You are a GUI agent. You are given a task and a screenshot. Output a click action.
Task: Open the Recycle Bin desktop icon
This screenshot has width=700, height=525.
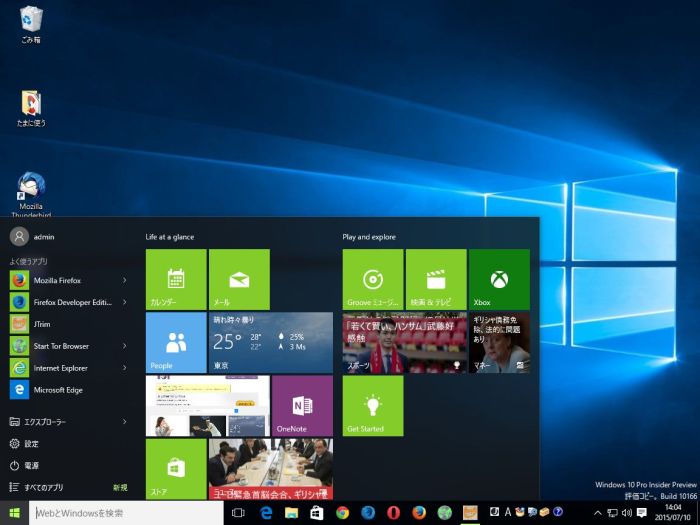31,22
